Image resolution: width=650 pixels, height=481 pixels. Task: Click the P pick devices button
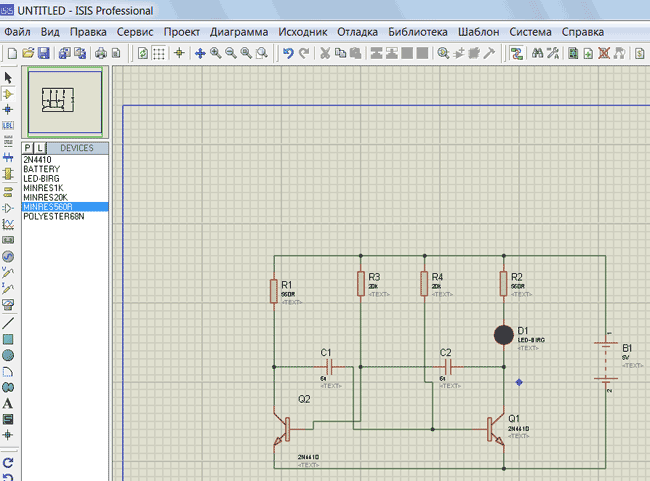coord(27,148)
